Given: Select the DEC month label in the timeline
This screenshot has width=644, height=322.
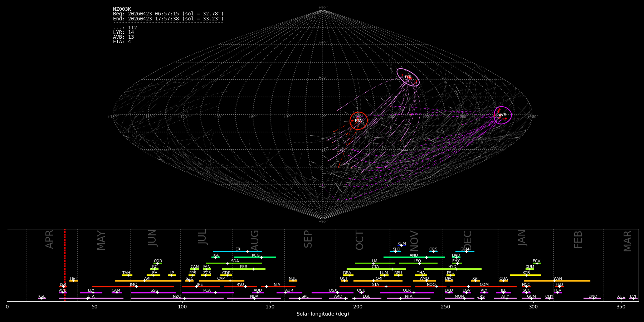Looking at the screenshot, I should [468, 240].
